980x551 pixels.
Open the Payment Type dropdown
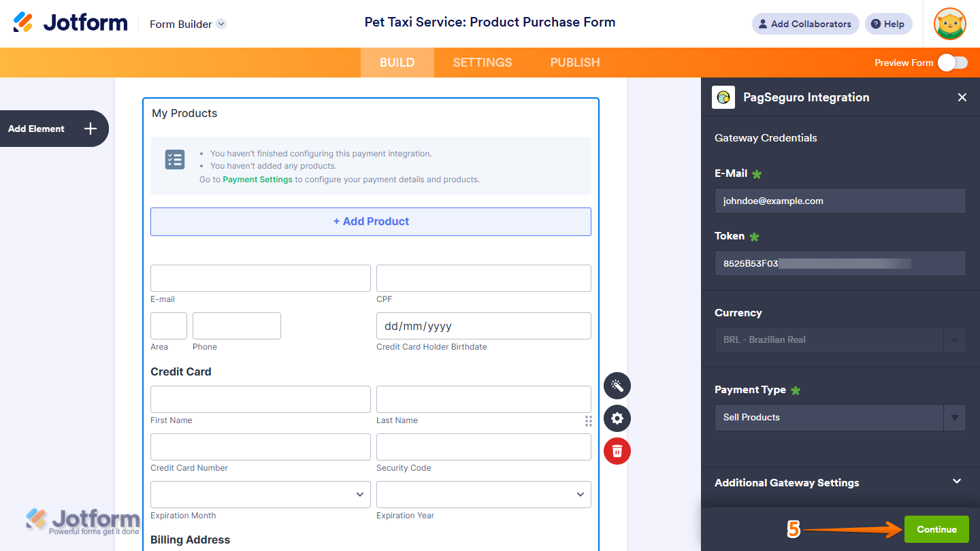840,418
